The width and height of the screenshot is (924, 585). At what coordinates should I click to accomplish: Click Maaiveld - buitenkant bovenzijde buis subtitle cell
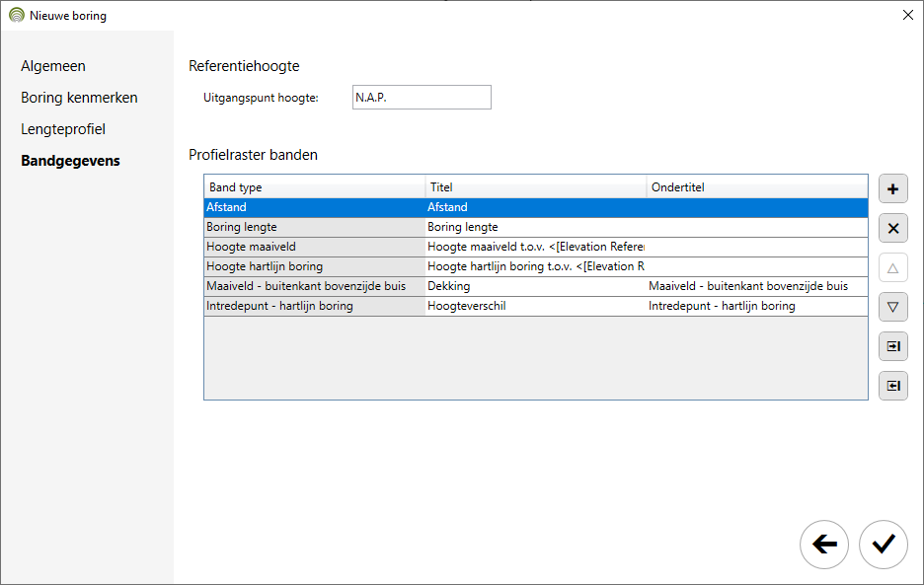click(x=757, y=286)
